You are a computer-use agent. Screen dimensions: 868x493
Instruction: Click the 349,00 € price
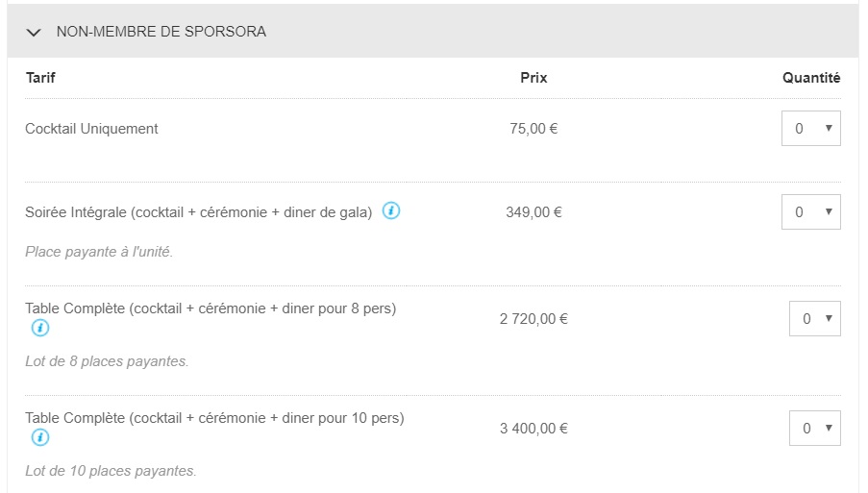(533, 212)
